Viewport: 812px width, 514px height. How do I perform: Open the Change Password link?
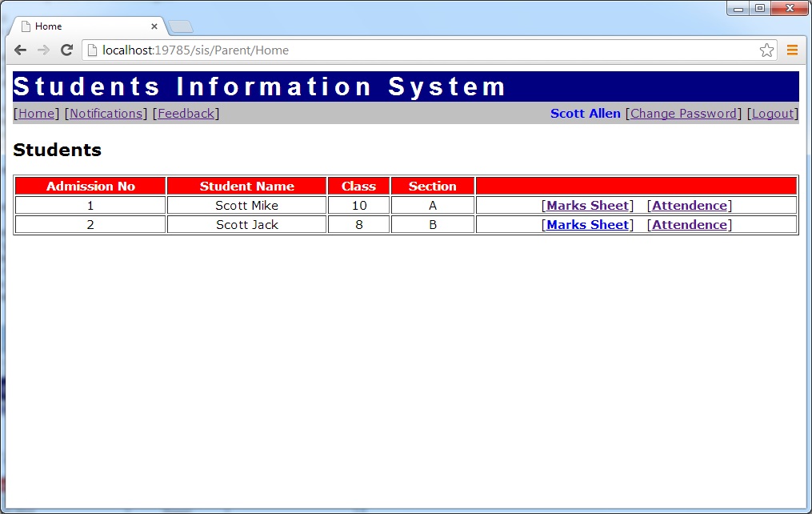coord(683,114)
